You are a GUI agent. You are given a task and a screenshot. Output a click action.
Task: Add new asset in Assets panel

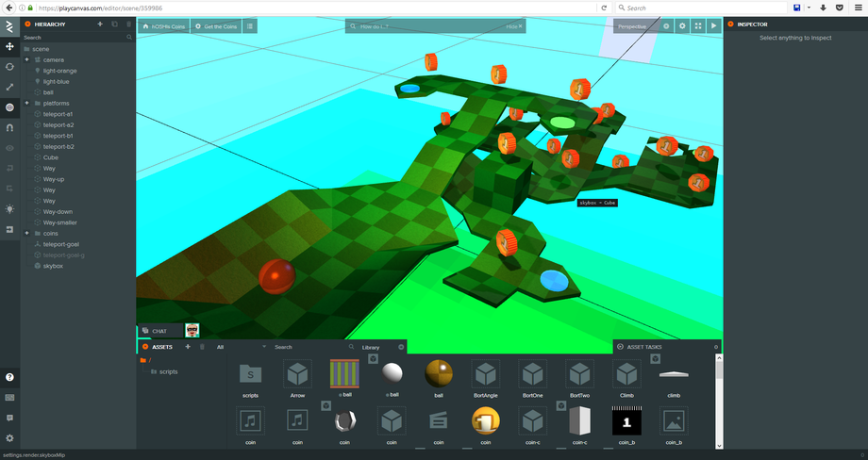click(187, 347)
